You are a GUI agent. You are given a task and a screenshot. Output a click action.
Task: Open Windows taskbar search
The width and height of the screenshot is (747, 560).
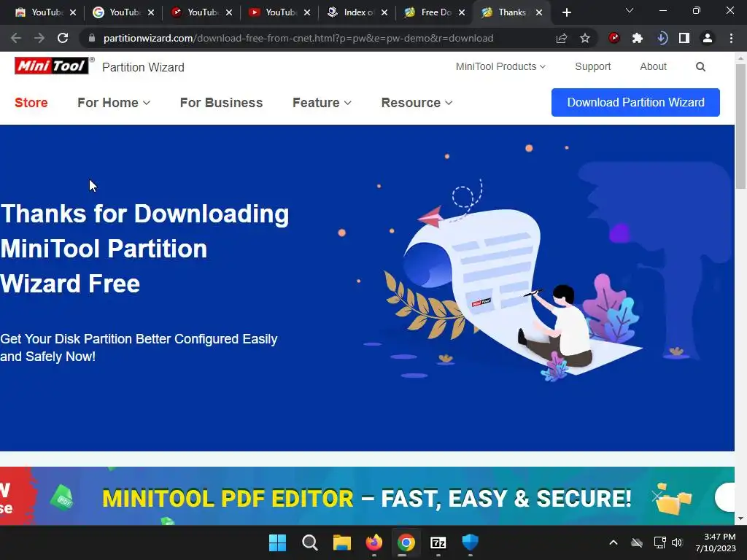(309, 542)
